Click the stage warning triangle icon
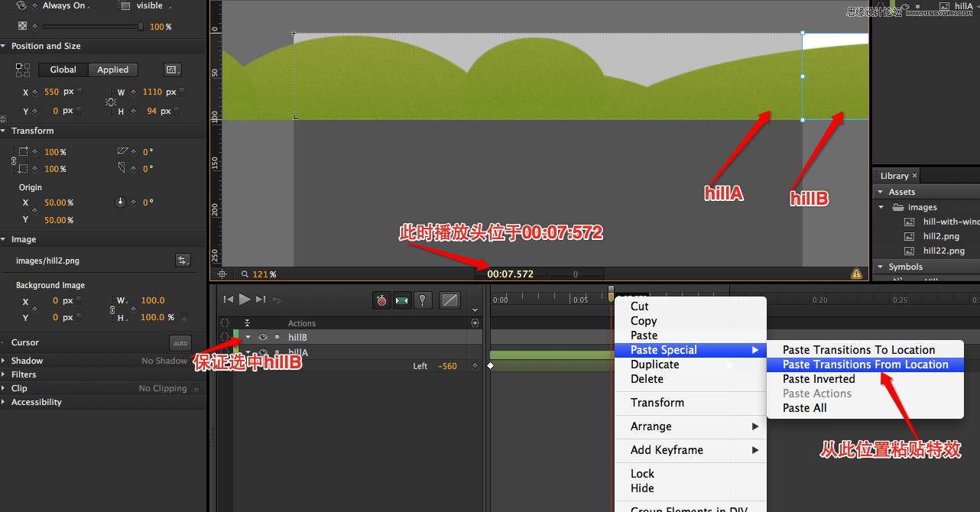Image resolution: width=980 pixels, height=512 pixels. (x=857, y=274)
